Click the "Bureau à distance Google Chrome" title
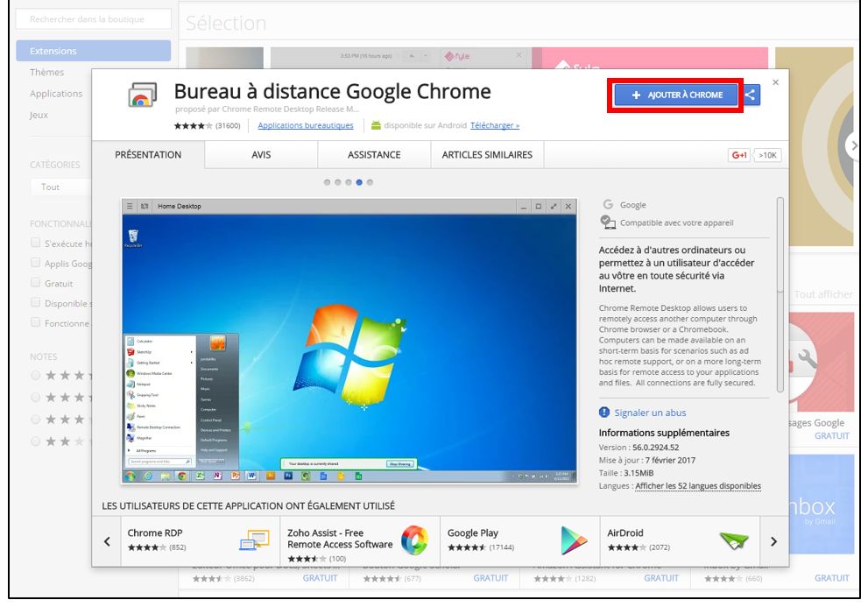868x607 pixels. [332, 91]
